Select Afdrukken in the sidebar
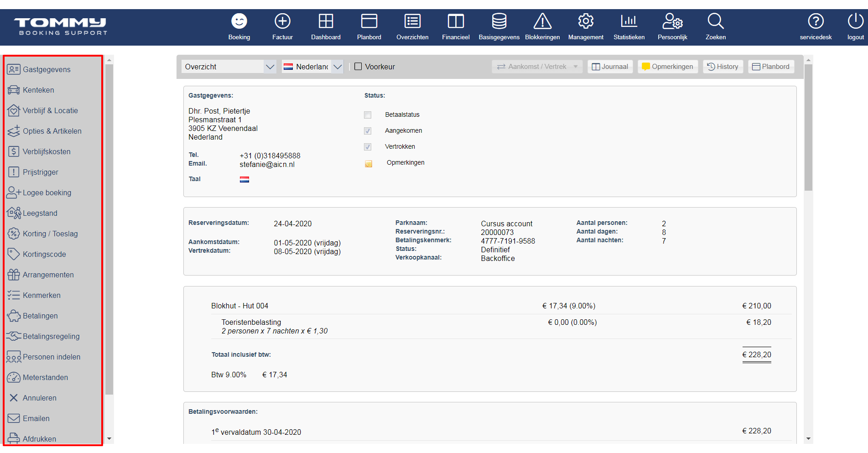This screenshot has height=453, width=868. click(x=39, y=439)
